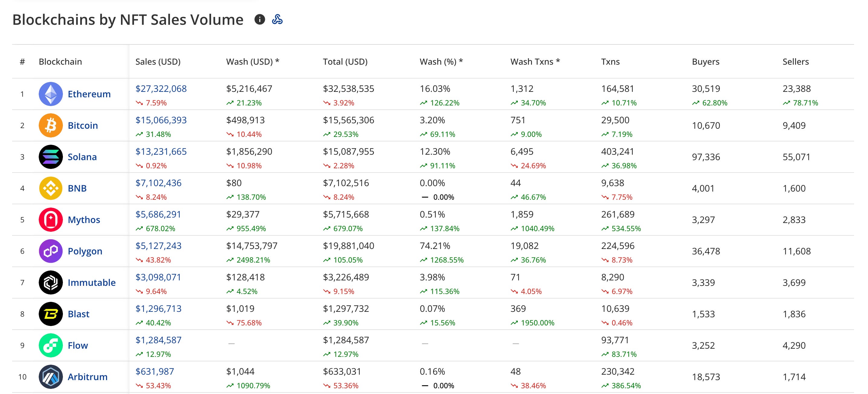This screenshot has height=394, width=868.
Task: Click the red Mythos logo icon
Action: [51, 220]
